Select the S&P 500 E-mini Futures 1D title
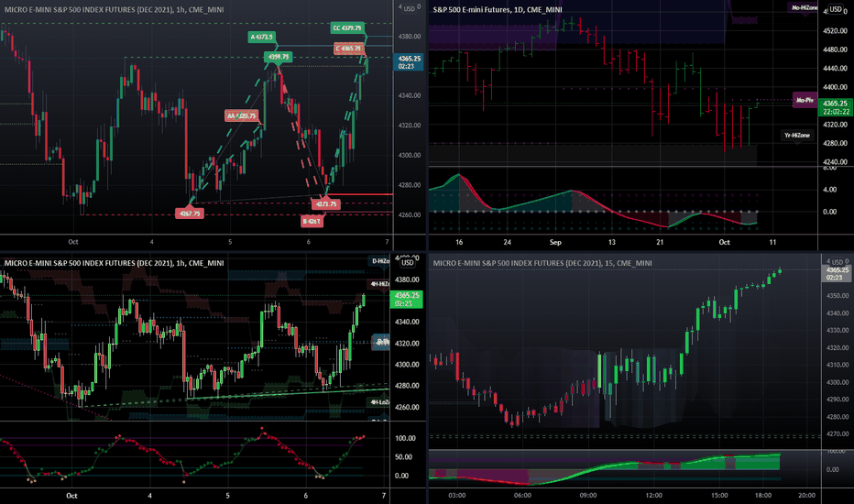Viewport: 854px width, 504px height. (498, 9)
